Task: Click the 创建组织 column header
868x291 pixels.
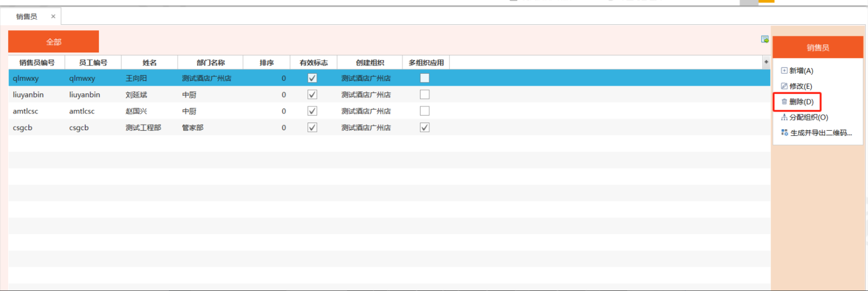Action: tap(369, 63)
